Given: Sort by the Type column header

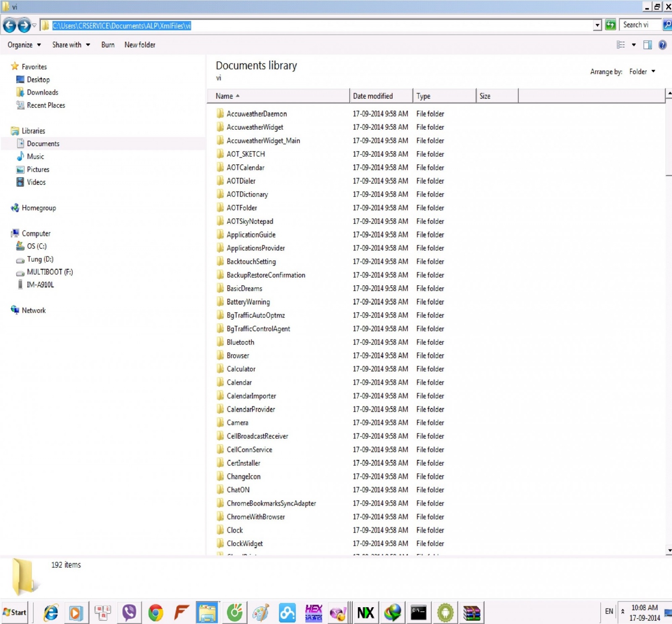Looking at the screenshot, I should [445, 96].
